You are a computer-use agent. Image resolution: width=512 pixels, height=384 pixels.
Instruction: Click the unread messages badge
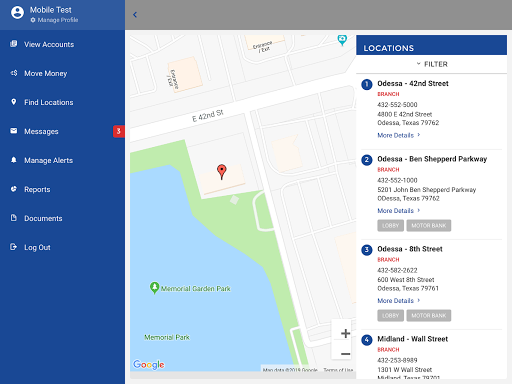118,131
